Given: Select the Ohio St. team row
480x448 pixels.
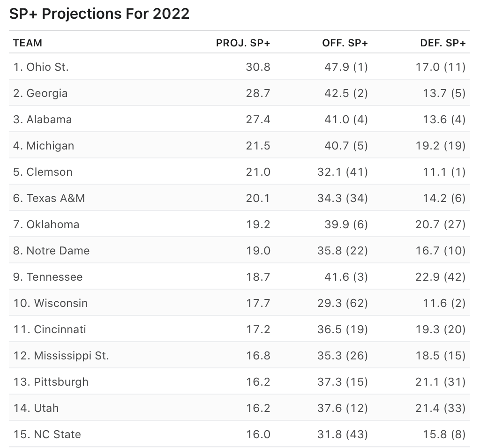Looking at the screenshot, I should click(x=47, y=67).
